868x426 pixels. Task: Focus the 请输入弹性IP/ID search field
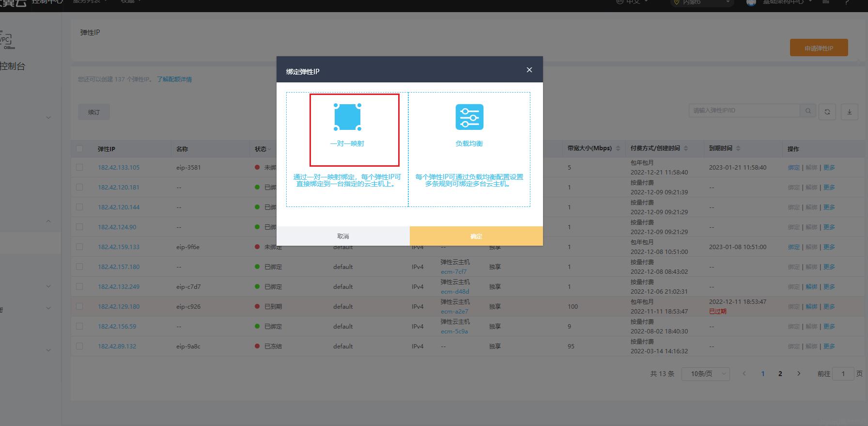click(x=744, y=110)
